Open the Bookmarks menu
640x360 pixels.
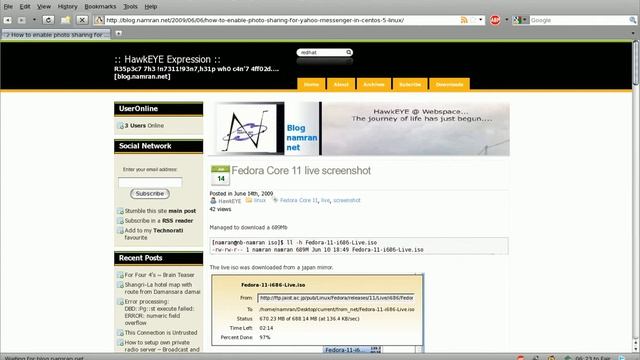[x=100, y=7]
